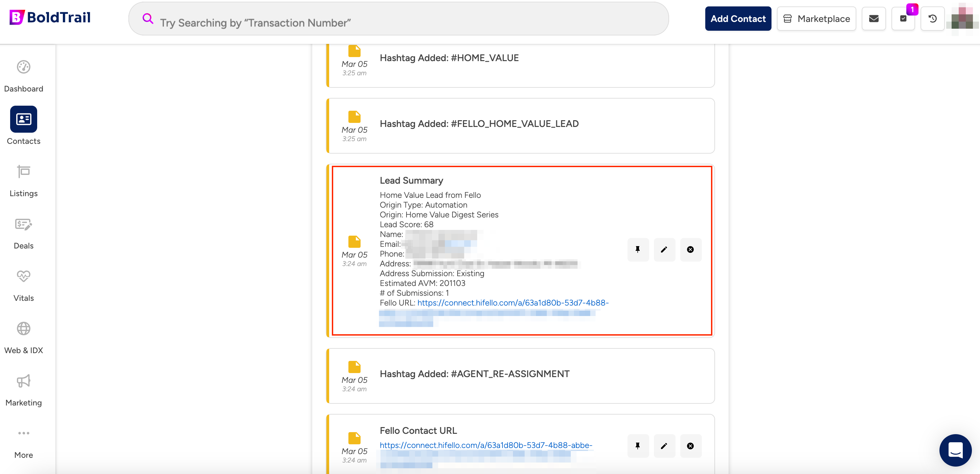The height and width of the screenshot is (474, 980).
Task: Click the #AGENT_RE-ASSIGNMENT note icon
Action: 354,367
